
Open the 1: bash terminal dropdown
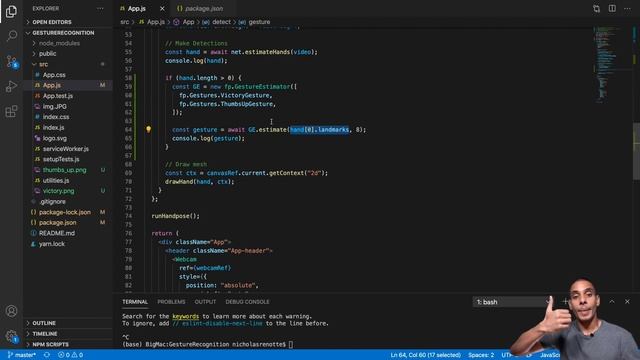click(x=513, y=302)
